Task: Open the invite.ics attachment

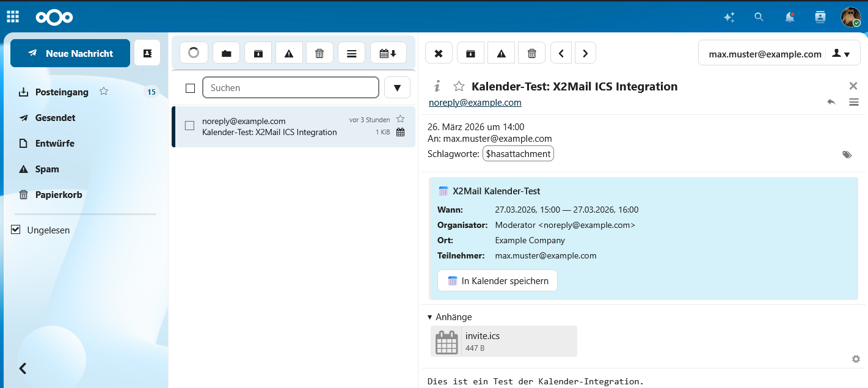Action: (x=503, y=342)
